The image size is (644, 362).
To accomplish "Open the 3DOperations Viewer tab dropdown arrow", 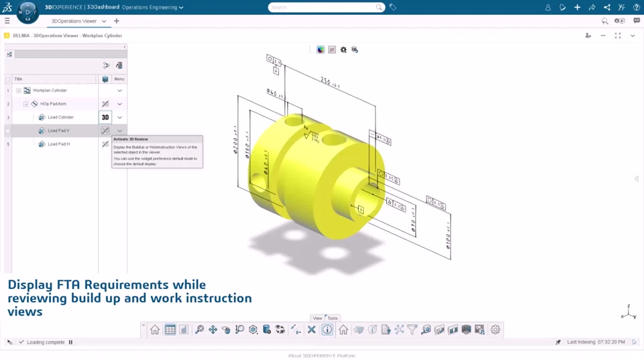I will point(104,21).
